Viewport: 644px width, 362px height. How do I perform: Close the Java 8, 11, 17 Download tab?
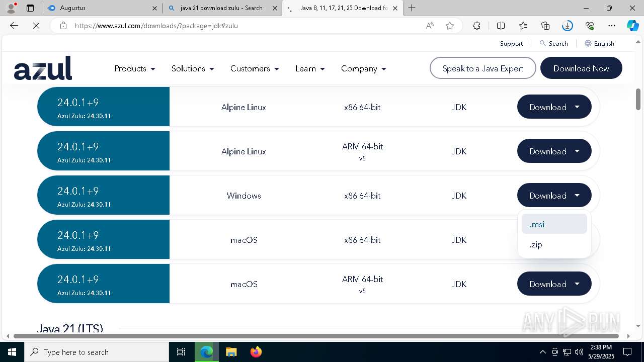click(x=395, y=8)
